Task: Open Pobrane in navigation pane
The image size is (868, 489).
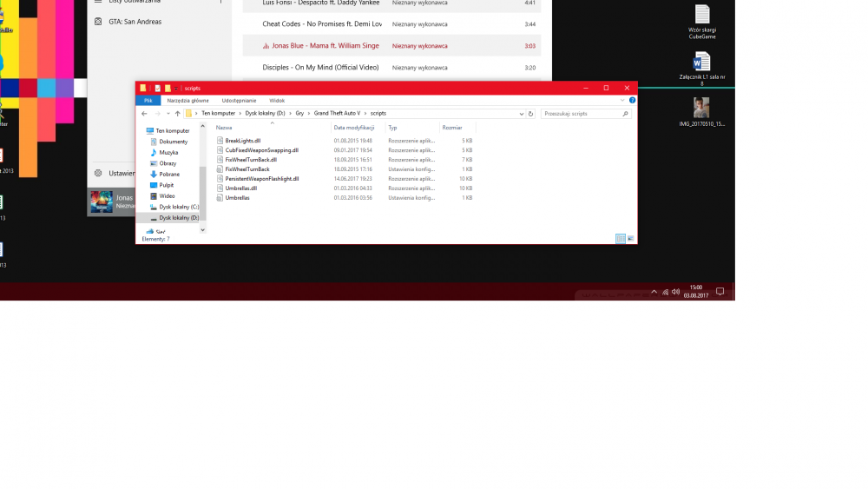Action: coord(164,174)
